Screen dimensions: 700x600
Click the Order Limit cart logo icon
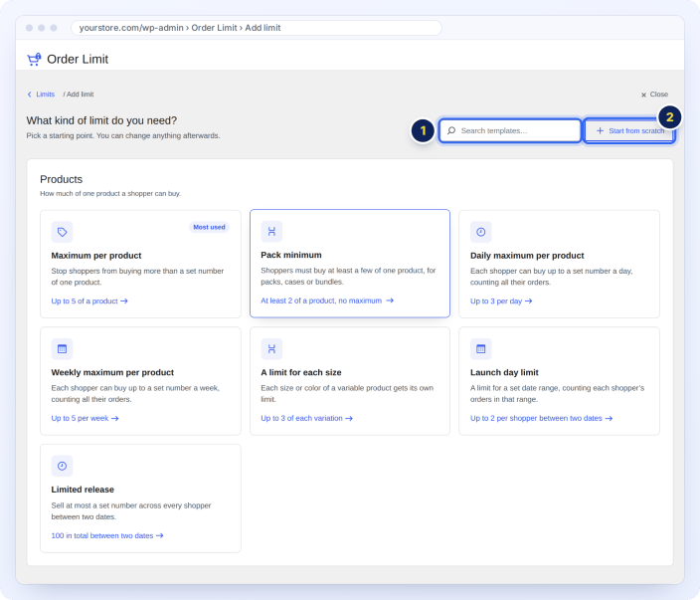tap(34, 59)
